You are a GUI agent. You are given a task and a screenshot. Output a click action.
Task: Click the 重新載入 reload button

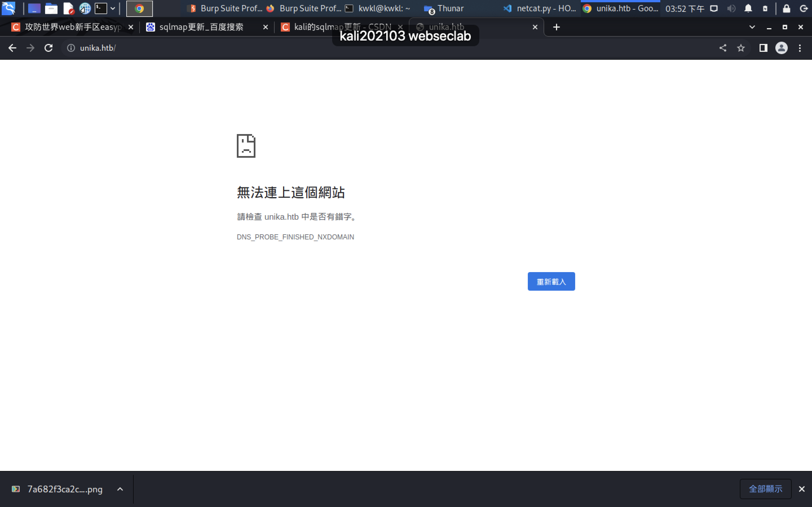coord(551,281)
